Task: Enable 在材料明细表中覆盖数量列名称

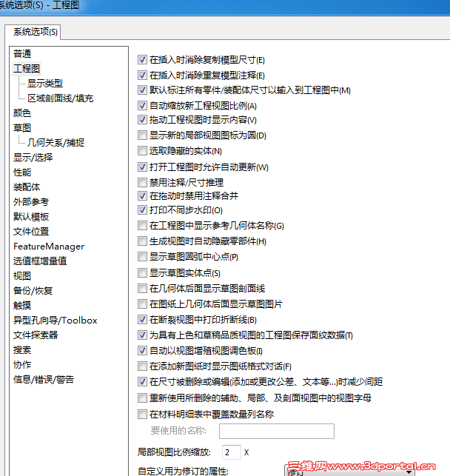Action: pyautogui.click(x=142, y=415)
